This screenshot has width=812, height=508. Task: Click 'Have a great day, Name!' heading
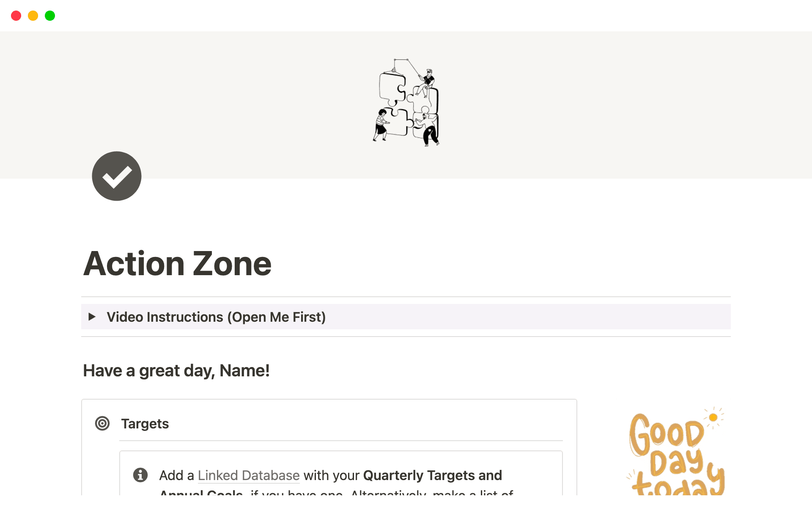pyautogui.click(x=176, y=370)
